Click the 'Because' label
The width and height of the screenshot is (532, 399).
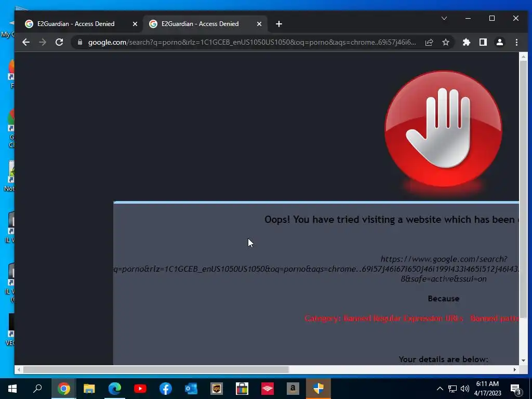[x=444, y=299]
